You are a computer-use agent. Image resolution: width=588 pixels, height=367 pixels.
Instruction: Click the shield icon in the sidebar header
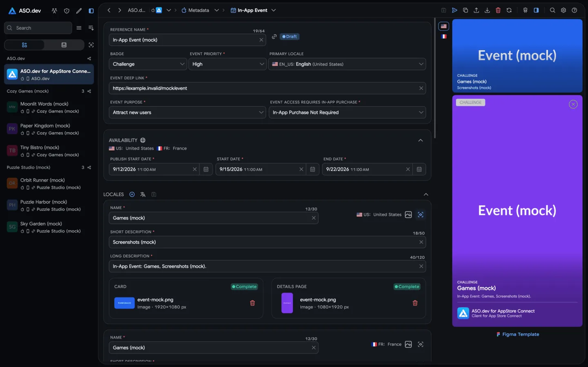[x=67, y=11]
